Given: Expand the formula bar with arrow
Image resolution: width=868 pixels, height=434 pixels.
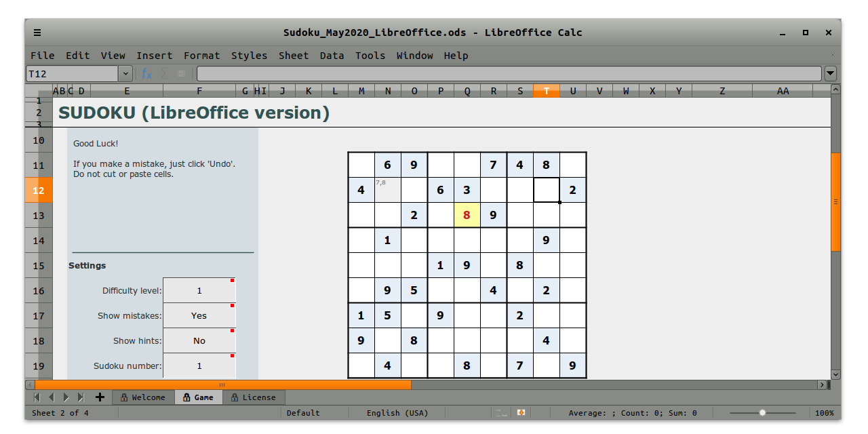Looking at the screenshot, I should pyautogui.click(x=830, y=73).
